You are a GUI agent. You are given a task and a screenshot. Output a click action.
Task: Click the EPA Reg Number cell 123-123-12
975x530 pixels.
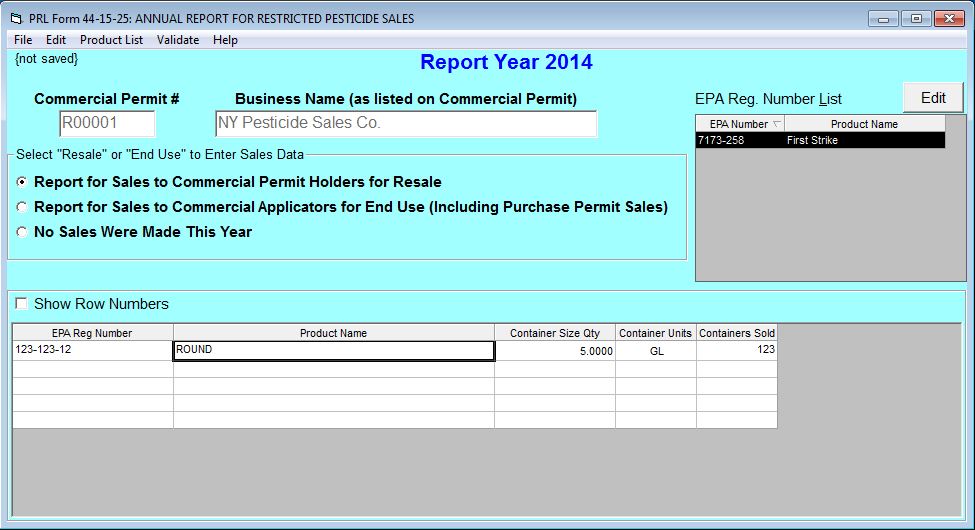(x=92, y=351)
